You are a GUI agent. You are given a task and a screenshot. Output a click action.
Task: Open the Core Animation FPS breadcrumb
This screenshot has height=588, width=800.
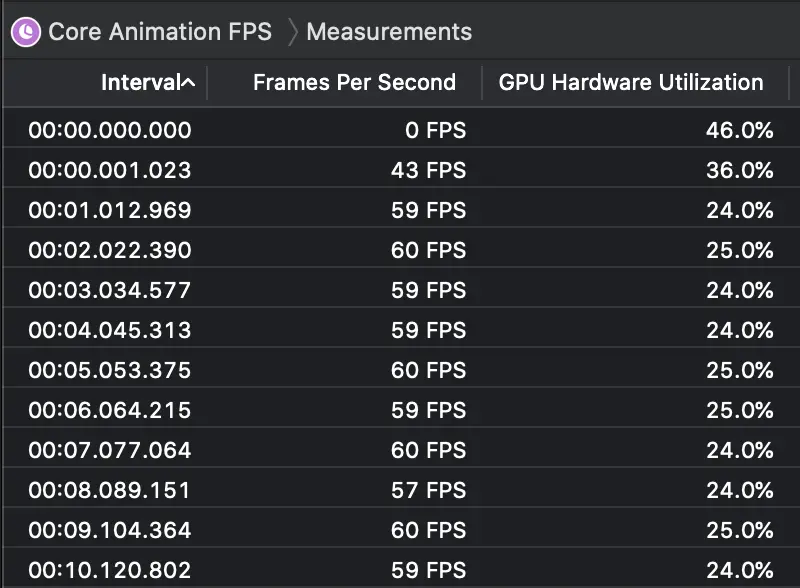point(159,31)
